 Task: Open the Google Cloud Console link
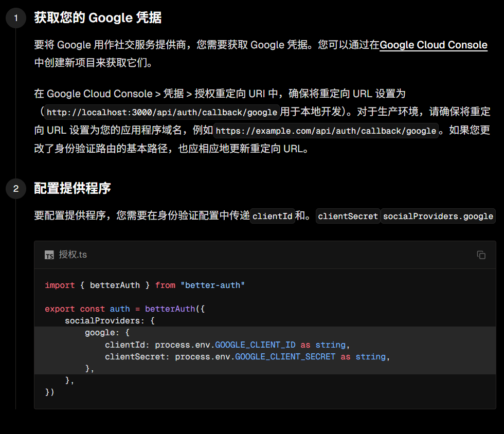coord(433,45)
